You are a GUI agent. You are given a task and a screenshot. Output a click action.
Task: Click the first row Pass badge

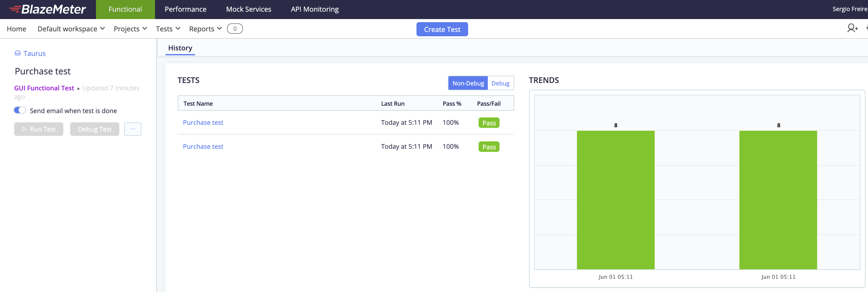pyautogui.click(x=488, y=123)
